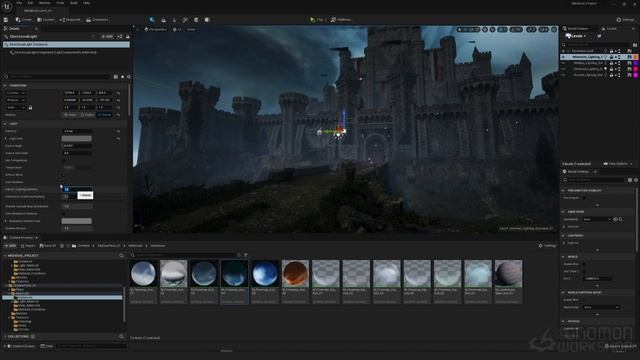Click the Add button in Content Browser
The width and height of the screenshot is (640, 360).
click(x=10, y=246)
